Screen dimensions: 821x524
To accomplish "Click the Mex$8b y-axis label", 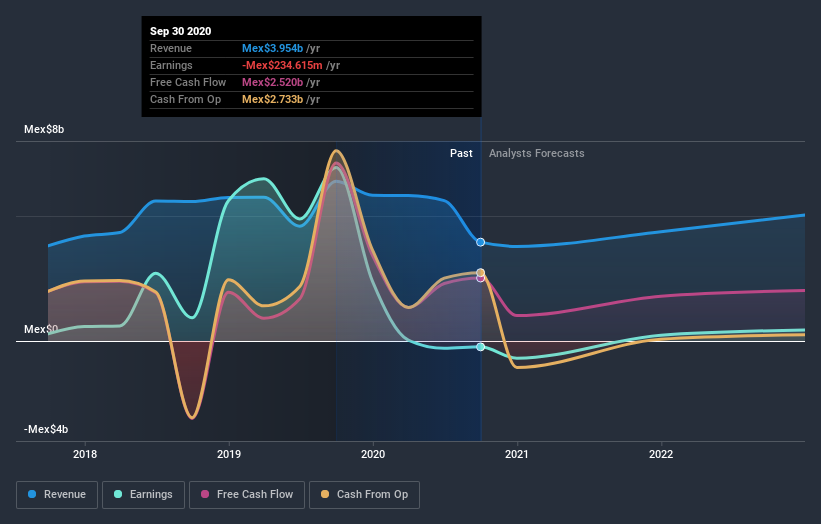I will pyautogui.click(x=44, y=129).
